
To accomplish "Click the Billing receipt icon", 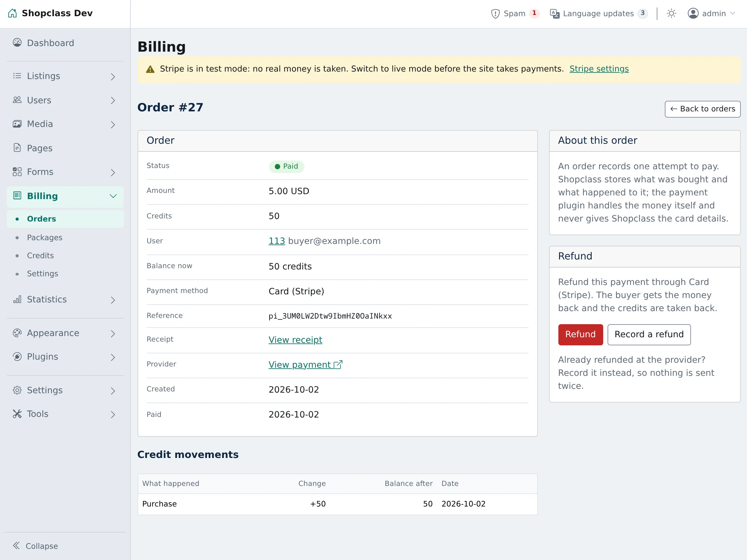I will pyautogui.click(x=17, y=196).
